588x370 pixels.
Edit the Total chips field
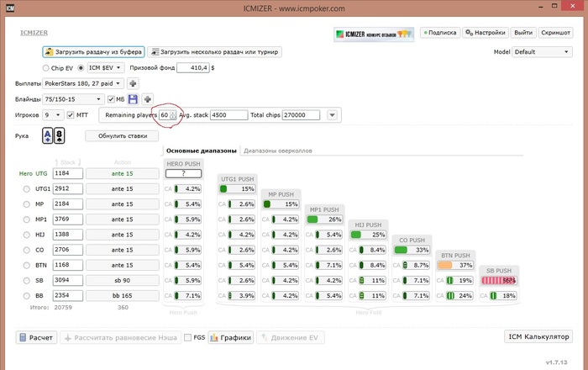[x=301, y=115]
